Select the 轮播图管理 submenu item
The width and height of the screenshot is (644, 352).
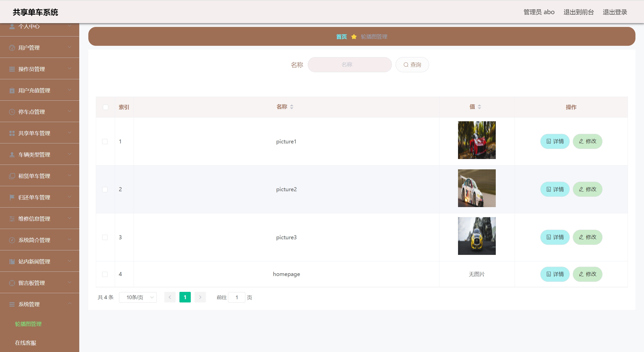tap(28, 324)
